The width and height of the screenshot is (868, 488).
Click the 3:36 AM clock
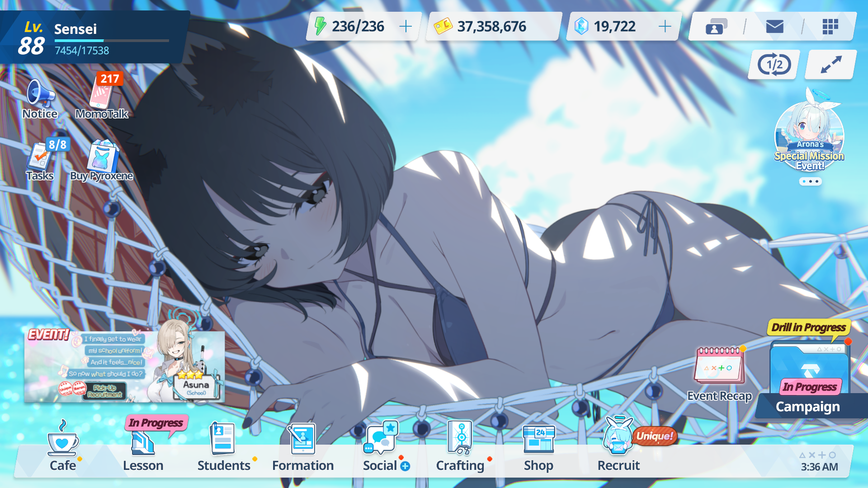pyautogui.click(x=819, y=467)
